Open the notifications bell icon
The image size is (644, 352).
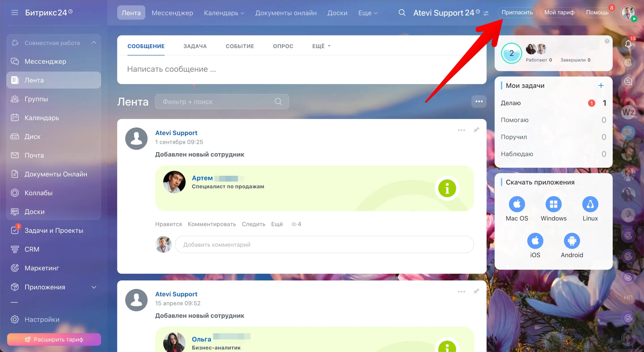[628, 44]
